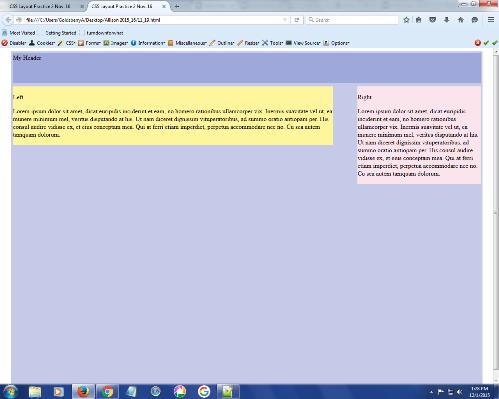Open a new tab with the plus button

tap(177, 6)
